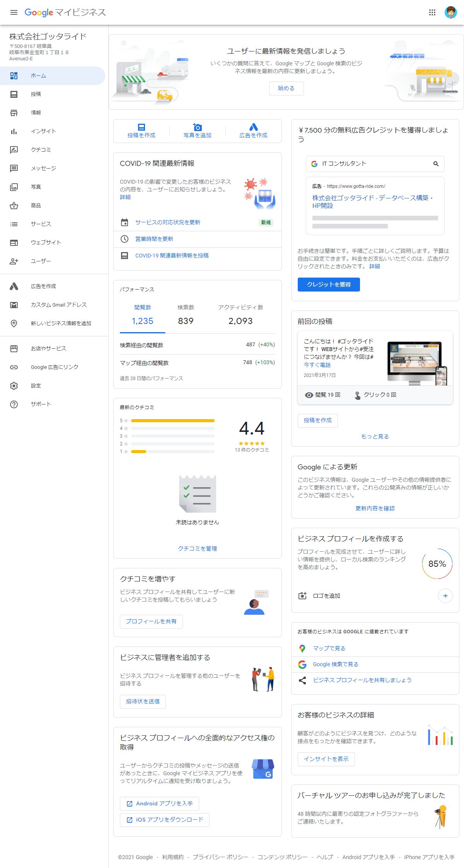Open the マップで見る link
This screenshot has height=868, width=464.
(x=329, y=648)
